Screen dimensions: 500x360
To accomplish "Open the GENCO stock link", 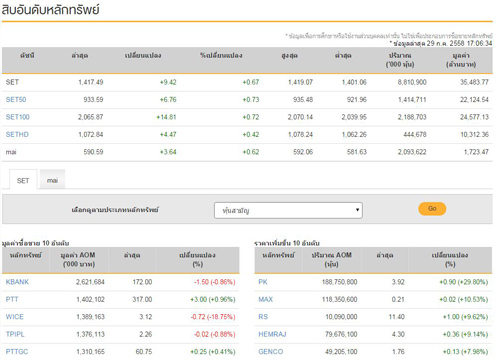I will (x=271, y=352).
